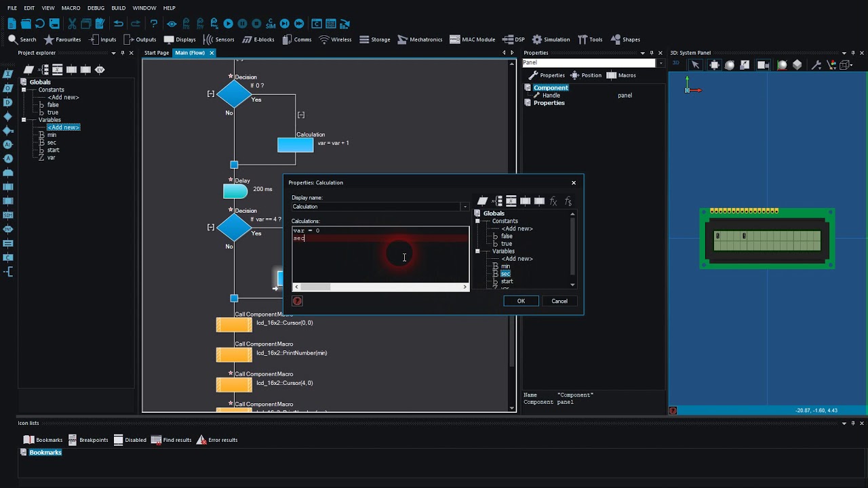Open the Sensors component menu
Screen dimensions: 868x488
tap(218, 39)
